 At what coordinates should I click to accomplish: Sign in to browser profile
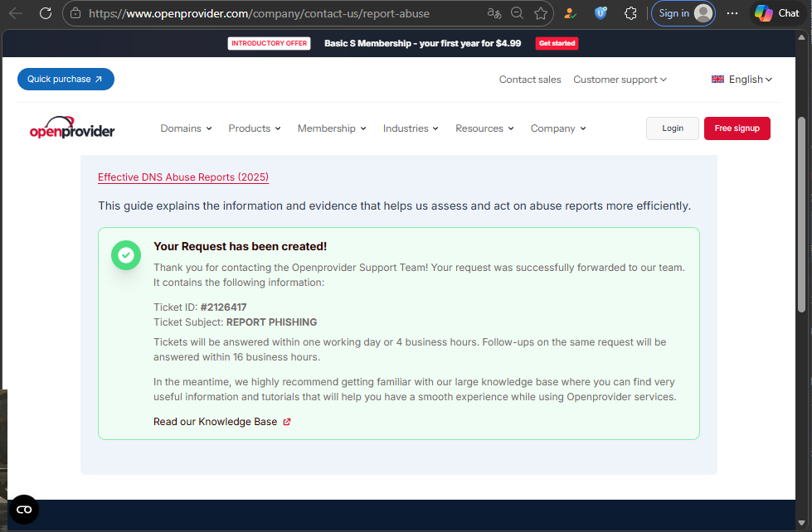[x=683, y=13]
